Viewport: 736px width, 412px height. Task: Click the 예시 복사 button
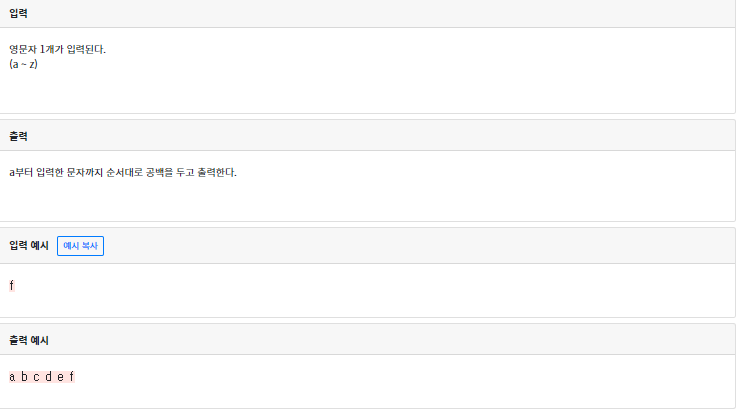[80, 245]
